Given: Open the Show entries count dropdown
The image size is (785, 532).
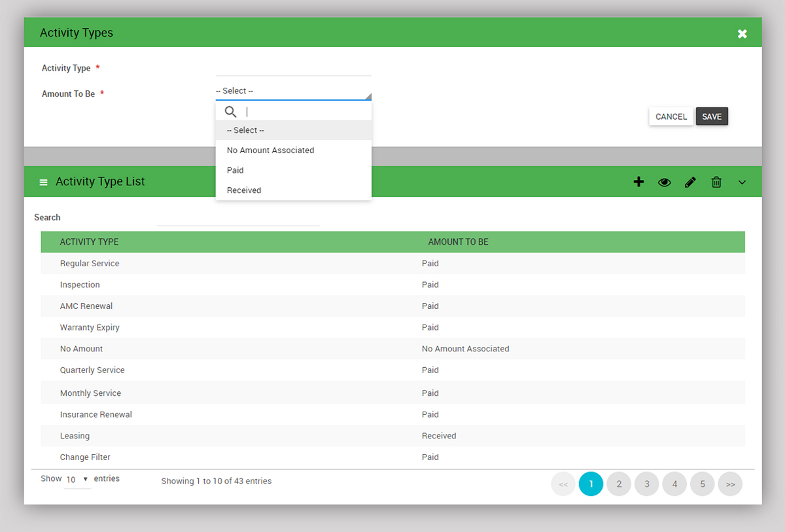Looking at the screenshot, I should click(77, 480).
